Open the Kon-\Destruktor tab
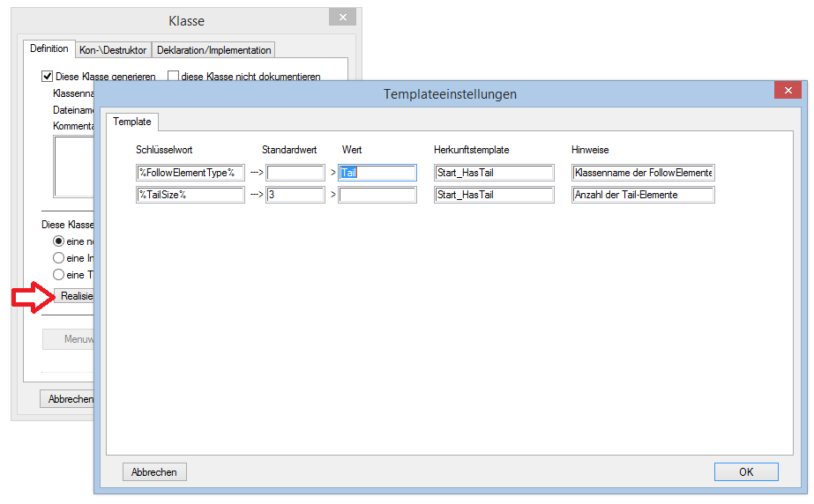 pyautogui.click(x=114, y=50)
